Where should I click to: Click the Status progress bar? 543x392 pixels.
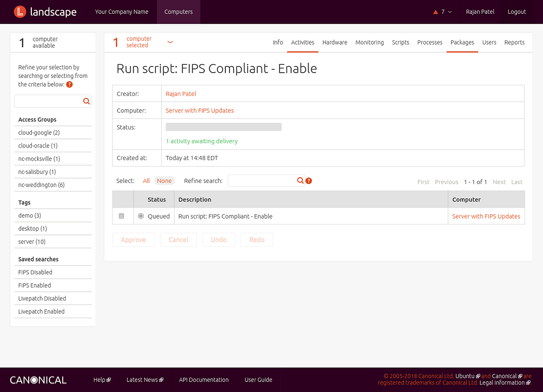(223, 127)
